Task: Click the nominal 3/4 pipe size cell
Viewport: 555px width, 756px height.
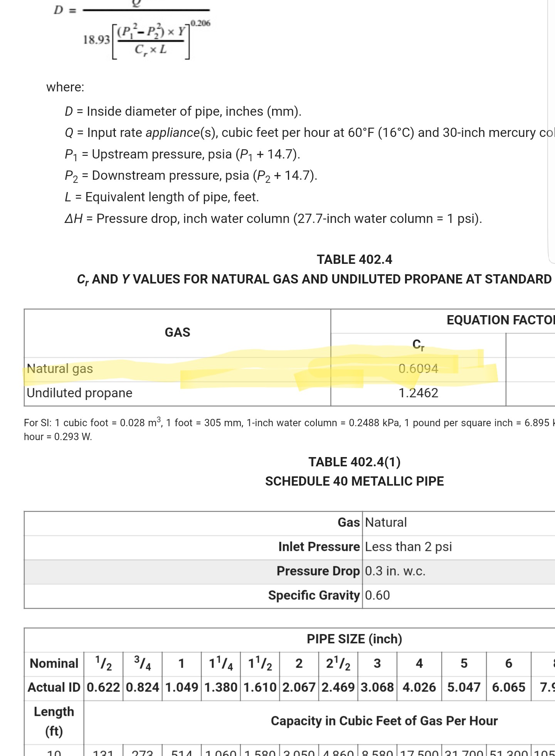Action: click(143, 663)
